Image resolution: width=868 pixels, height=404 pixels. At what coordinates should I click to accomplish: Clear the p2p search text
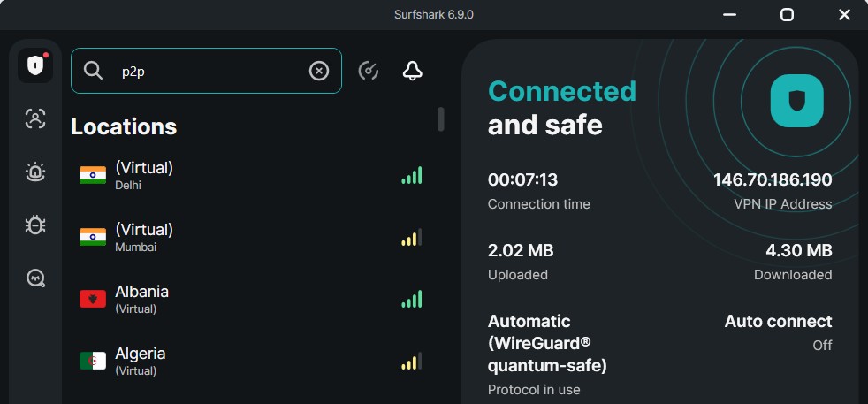319,71
